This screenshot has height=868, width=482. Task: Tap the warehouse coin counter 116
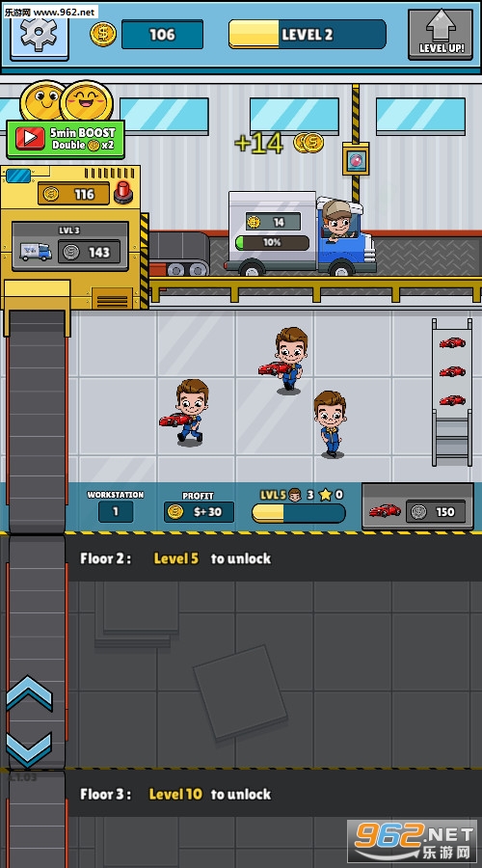(x=74, y=194)
